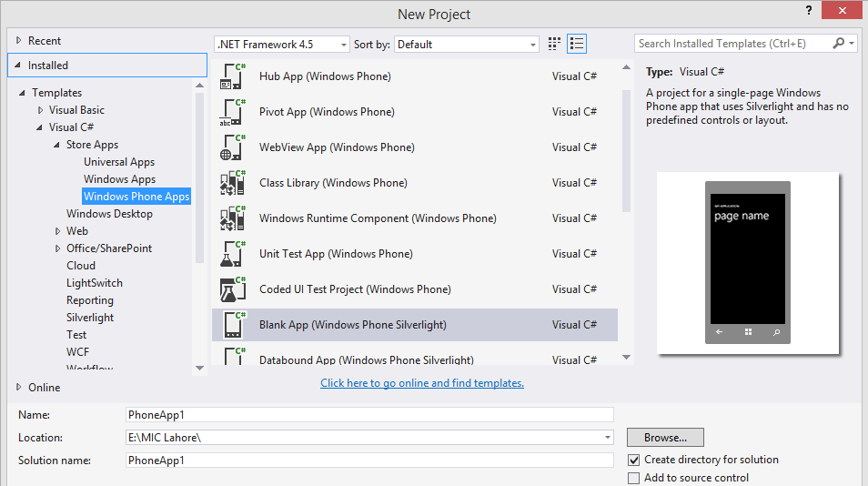Open the online templates link
Screen dimensions: 868x486
click(422, 383)
